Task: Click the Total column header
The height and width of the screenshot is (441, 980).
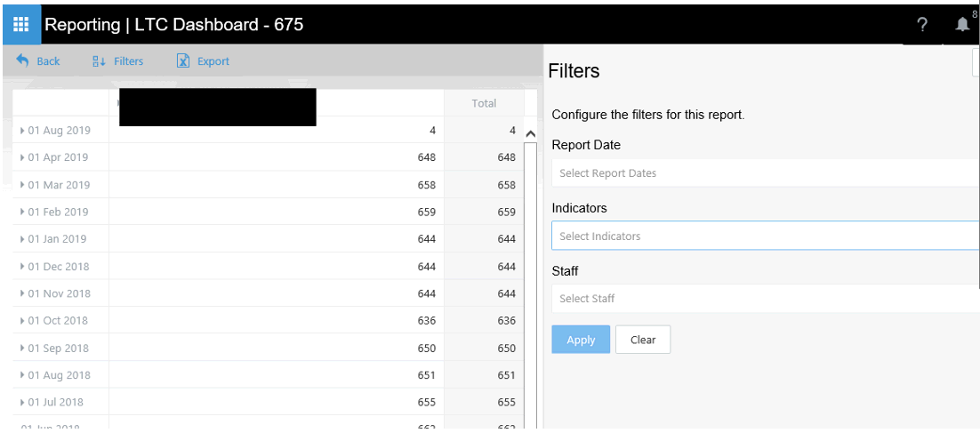Action: [x=484, y=103]
